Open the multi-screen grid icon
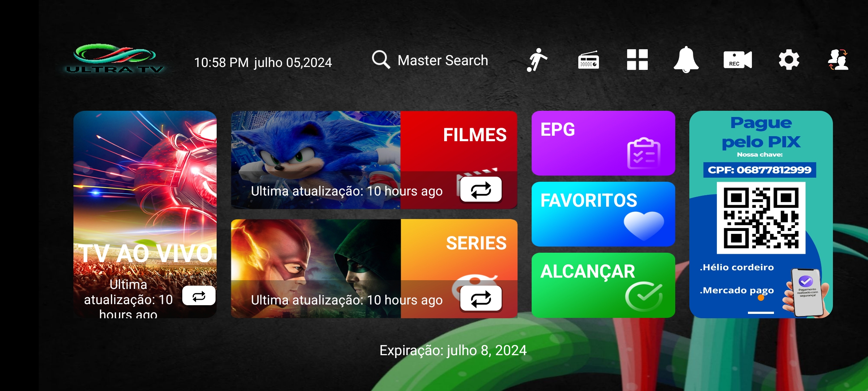This screenshot has height=391, width=868. tap(637, 60)
